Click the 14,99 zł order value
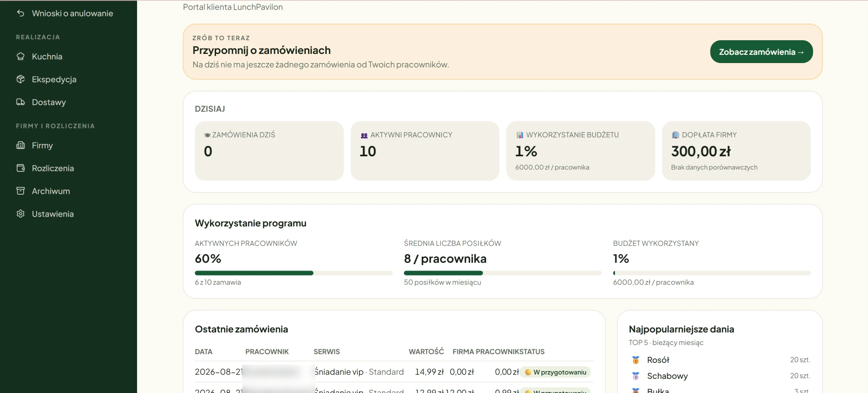 pyautogui.click(x=429, y=372)
